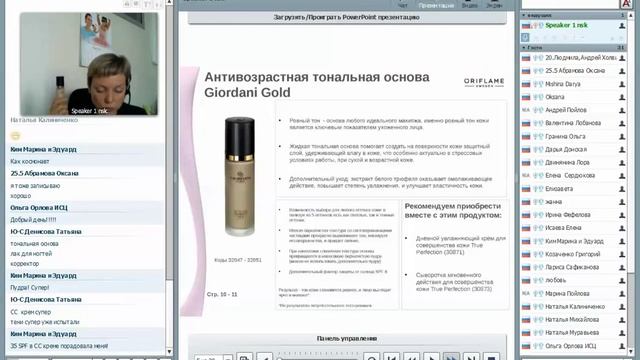Select participant Дарья Донская
The width and height of the screenshot is (640, 360).
(x=566, y=149)
